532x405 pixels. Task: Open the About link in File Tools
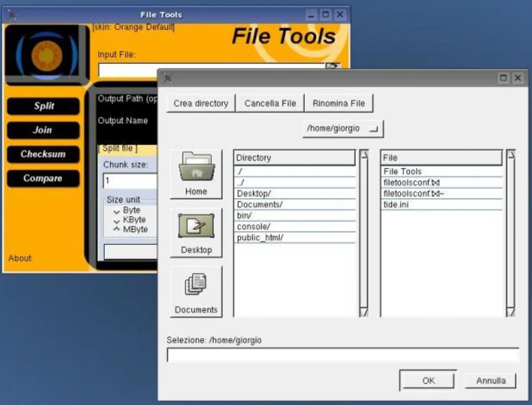point(20,258)
